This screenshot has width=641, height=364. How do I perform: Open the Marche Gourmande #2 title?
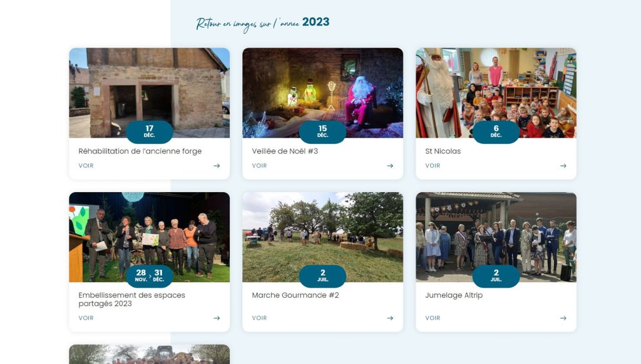(295, 295)
